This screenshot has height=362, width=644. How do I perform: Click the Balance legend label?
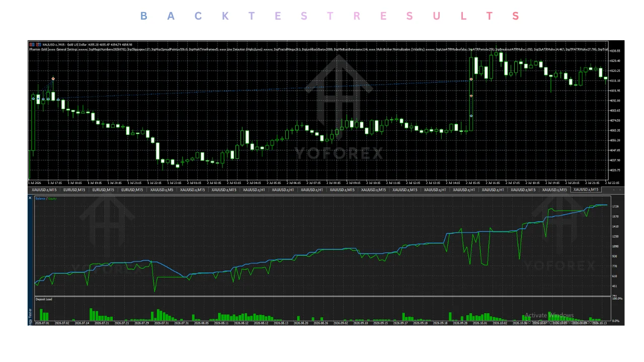(40, 199)
